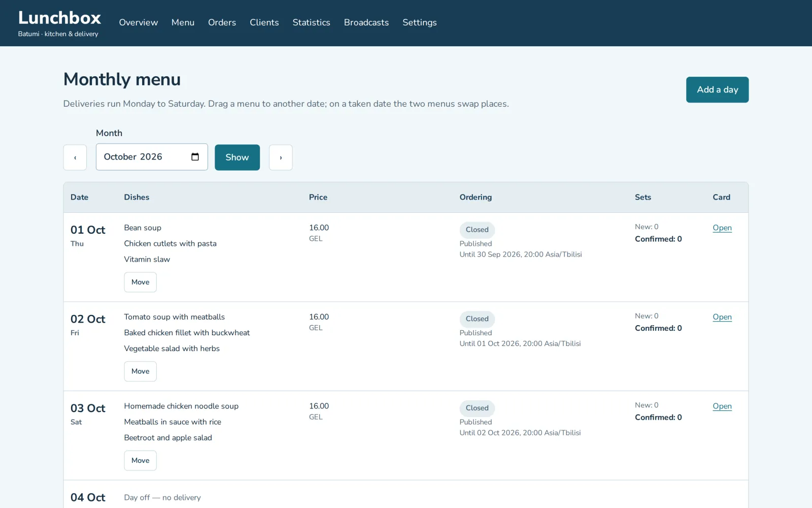Click the Closed badge for 02 Oct

(x=477, y=319)
